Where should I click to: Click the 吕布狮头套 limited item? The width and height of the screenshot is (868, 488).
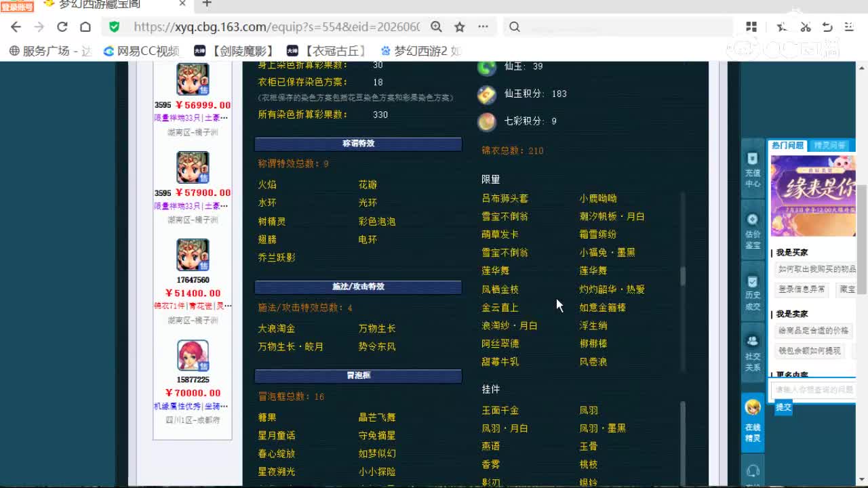pyautogui.click(x=505, y=199)
